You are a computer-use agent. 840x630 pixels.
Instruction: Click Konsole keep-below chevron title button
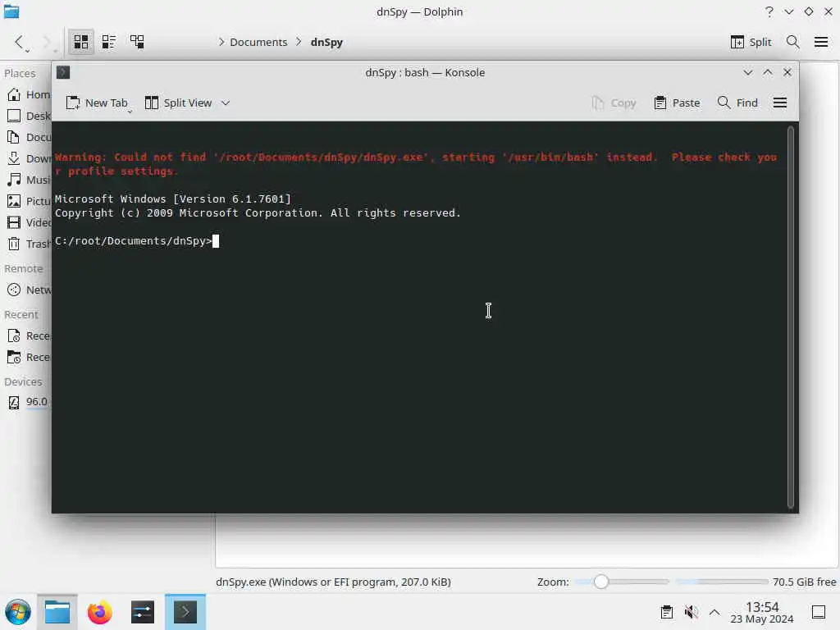point(748,72)
